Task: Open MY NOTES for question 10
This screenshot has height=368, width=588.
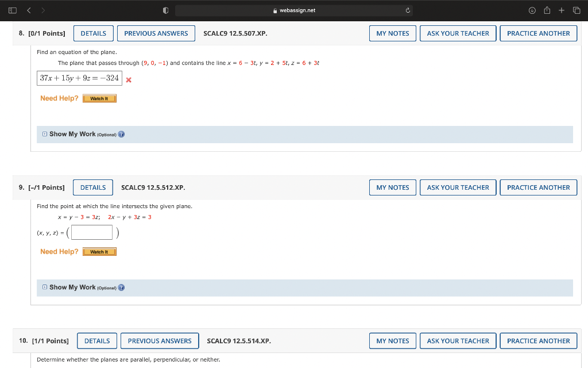Action: 393,341
